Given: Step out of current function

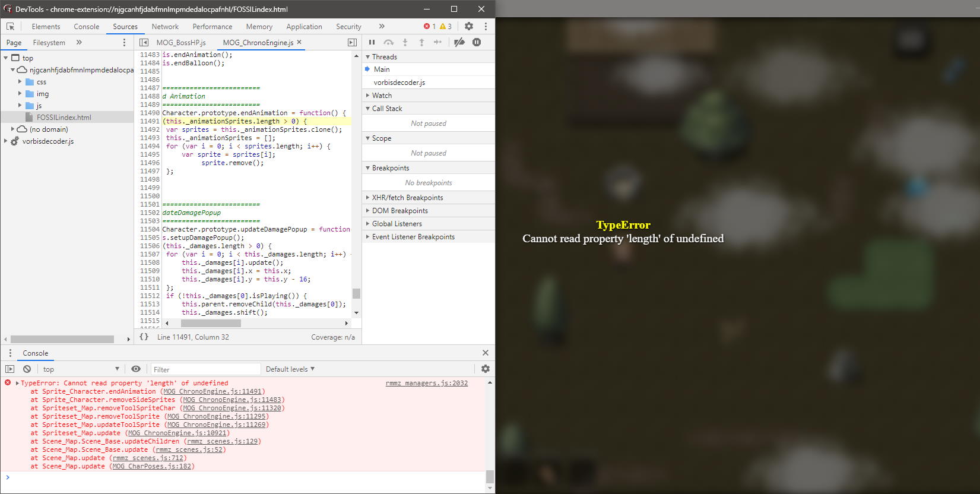Looking at the screenshot, I should pyautogui.click(x=421, y=42).
